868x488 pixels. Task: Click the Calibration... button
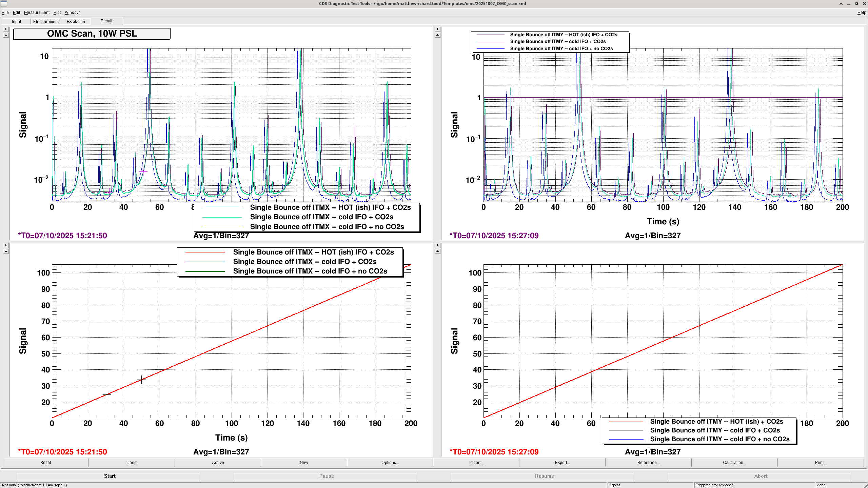734,463
